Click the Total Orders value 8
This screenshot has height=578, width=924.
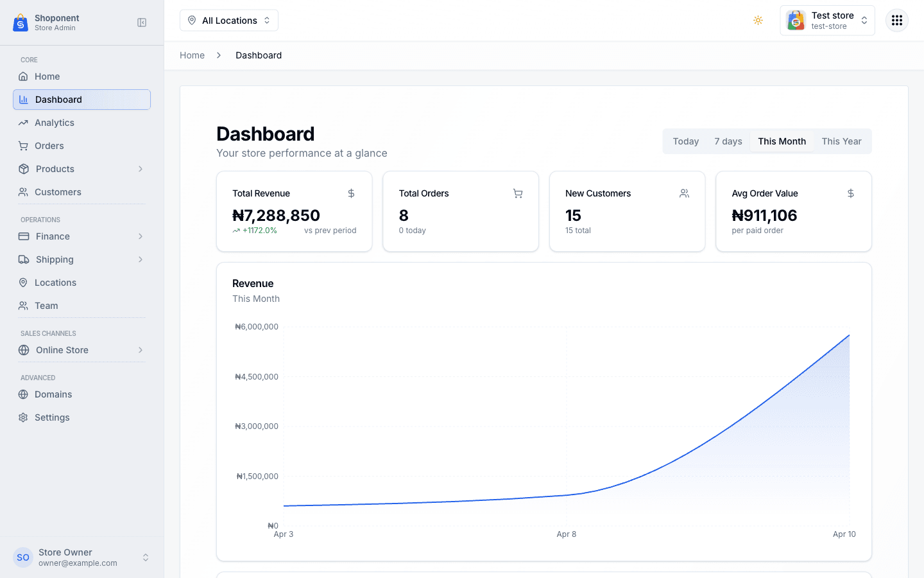[x=404, y=215]
